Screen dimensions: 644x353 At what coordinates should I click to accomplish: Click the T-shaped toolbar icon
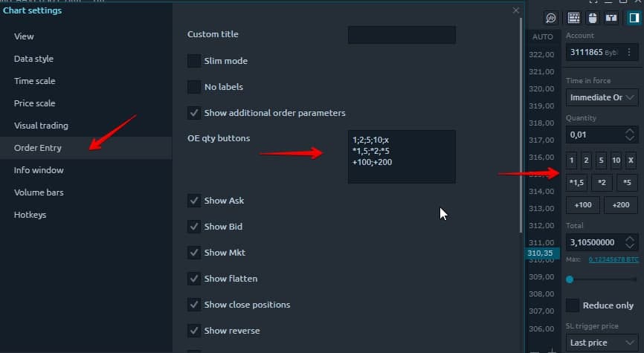coord(611,17)
